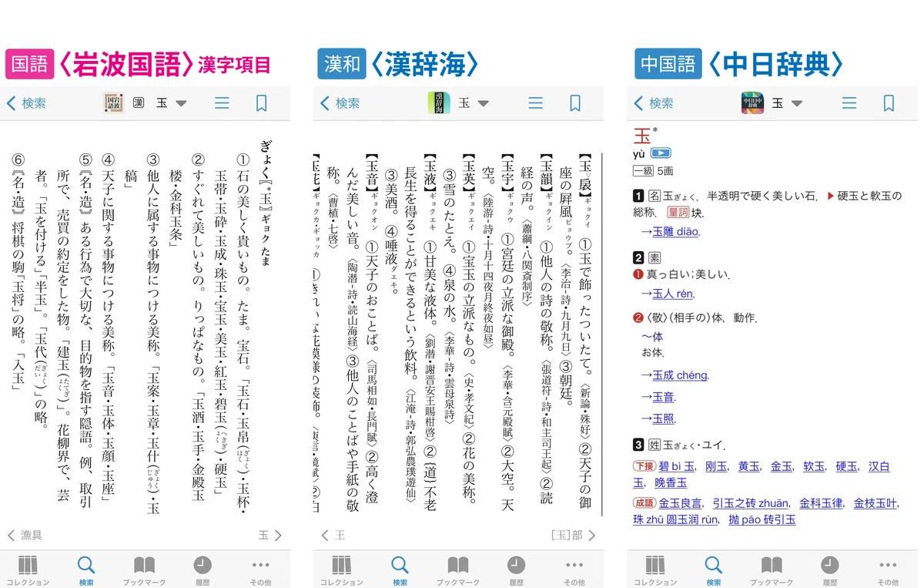Select 検索 tab in 中日辞典 panel
This screenshot has height=588, width=924.
pyautogui.click(x=714, y=570)
